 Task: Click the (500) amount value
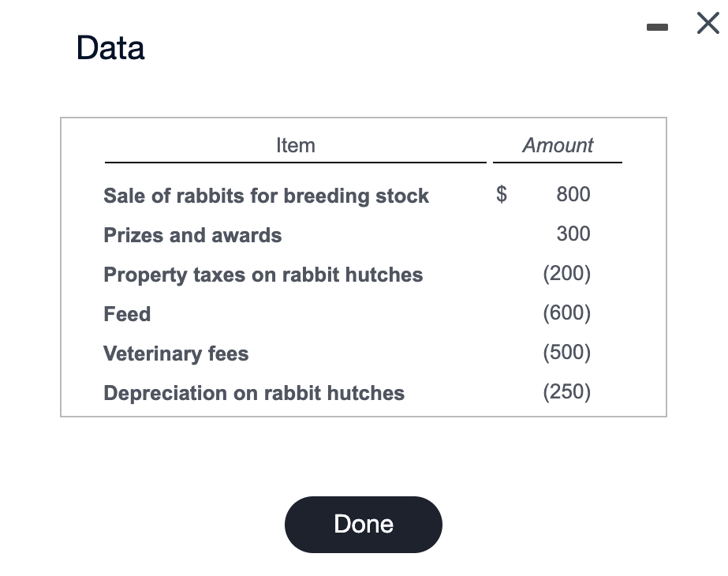click(567, 353)
